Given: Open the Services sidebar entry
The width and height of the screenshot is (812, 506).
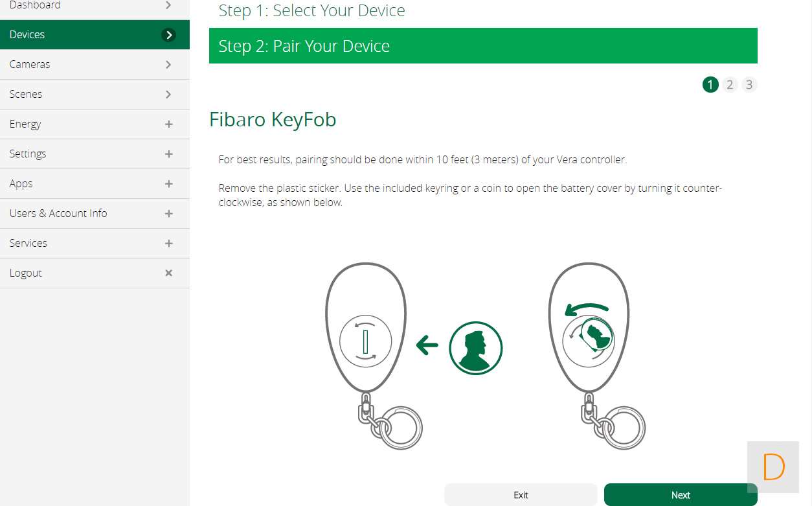Looking at the screenshot, I should [x=95, y=243].
